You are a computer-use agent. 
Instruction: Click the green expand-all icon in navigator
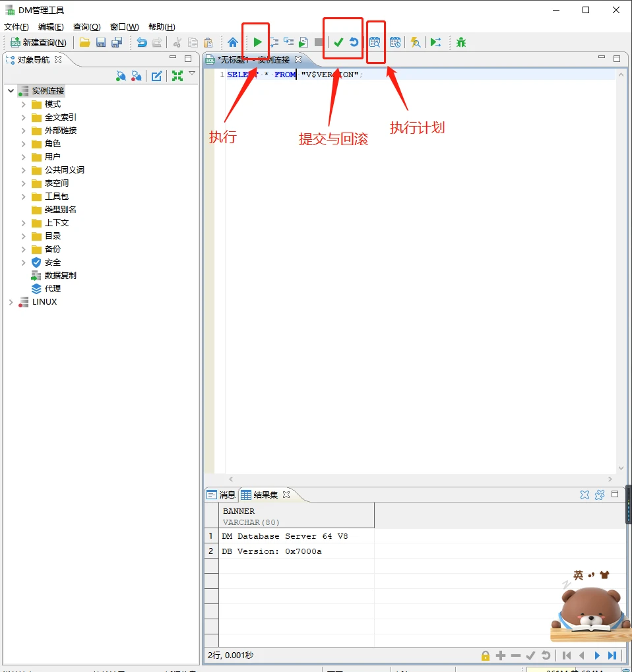tap(177, 76)
